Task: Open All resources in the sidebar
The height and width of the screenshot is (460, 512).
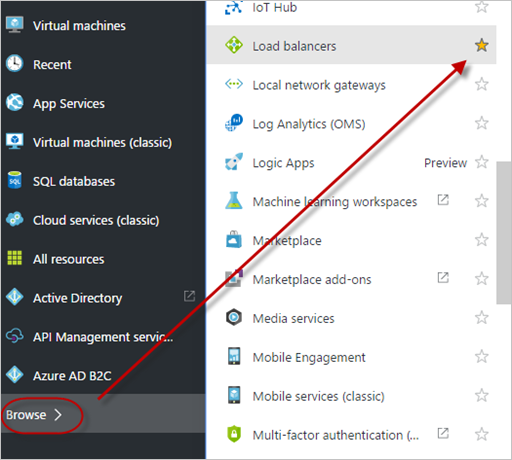Action: (x=103, y=259)
